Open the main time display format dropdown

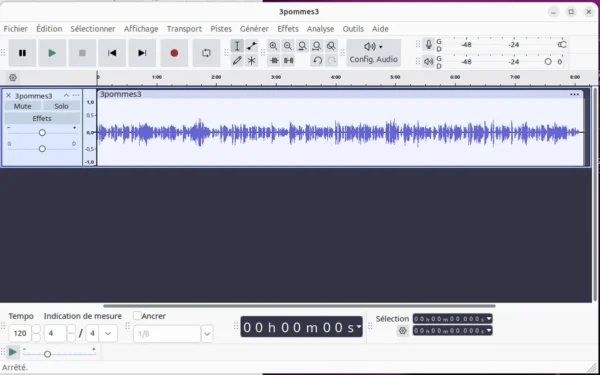pyautogui.click(x=359, y=326)
